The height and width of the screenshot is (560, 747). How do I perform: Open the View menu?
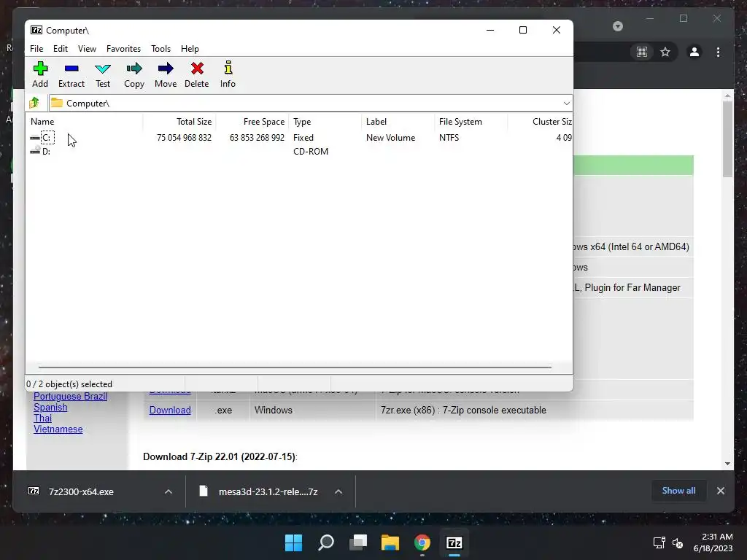pyautogui.click(x=88, y=49)
